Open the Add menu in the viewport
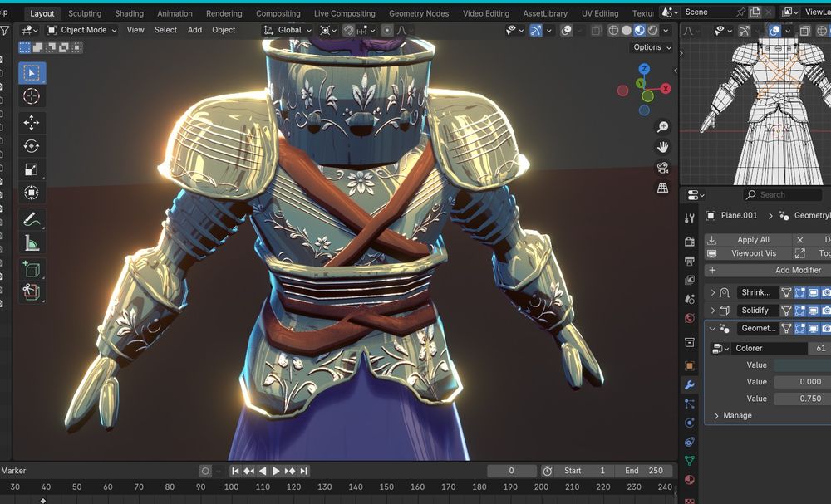This screenshot has height=504, width=831. [x=194, y=30]
